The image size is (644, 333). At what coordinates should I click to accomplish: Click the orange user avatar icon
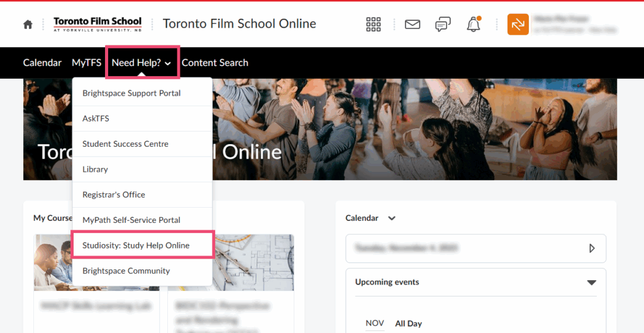(x=518, y=25)
